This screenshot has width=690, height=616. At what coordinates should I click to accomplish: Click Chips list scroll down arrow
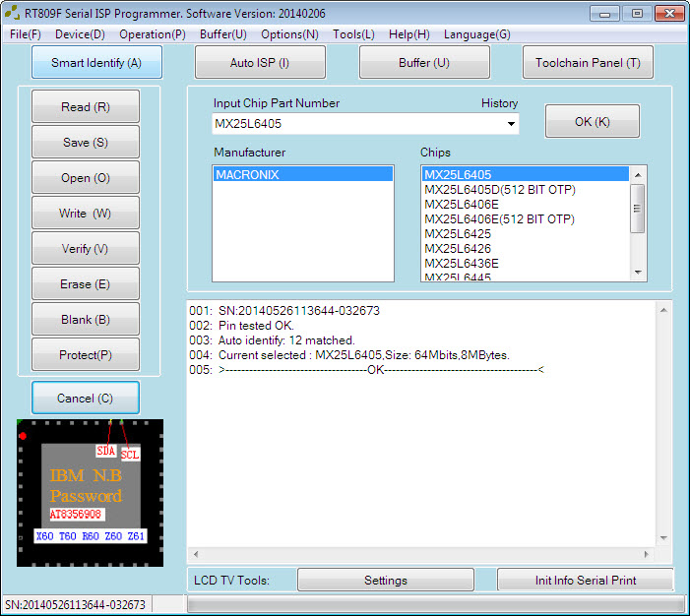pos(638,273)
